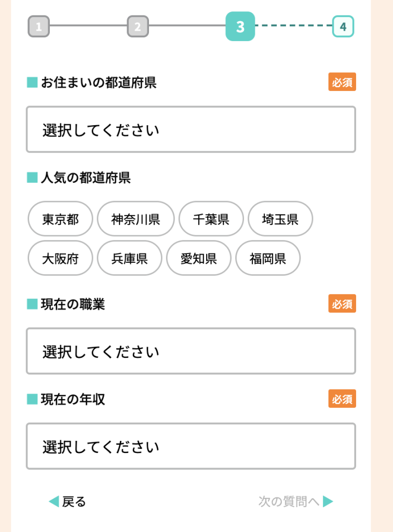Open the 現在の年収 dropdown
Image resolution: width=393 pixels, height=532 pixels.
pyautogui.click(x=191, y=446)
